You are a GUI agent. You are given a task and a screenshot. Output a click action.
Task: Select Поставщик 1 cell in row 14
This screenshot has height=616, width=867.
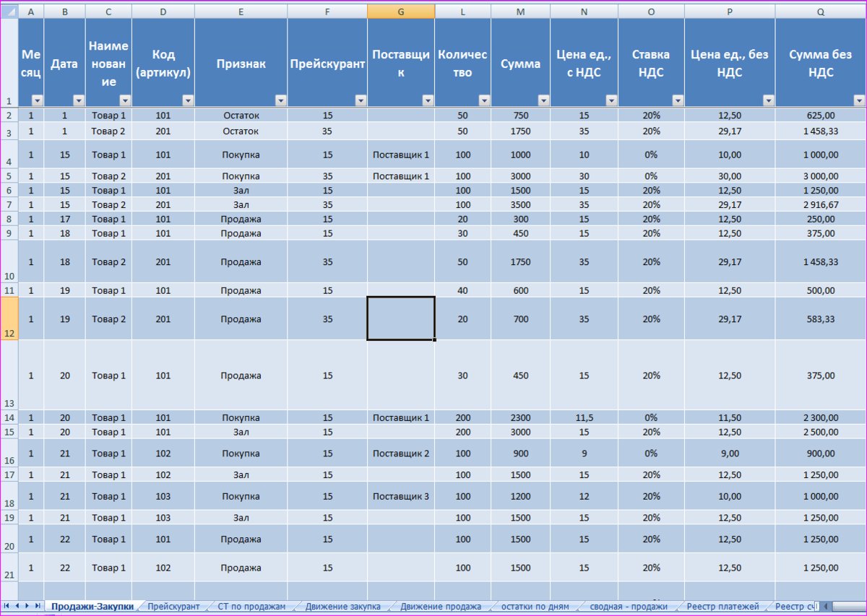(x=401, y=417)
